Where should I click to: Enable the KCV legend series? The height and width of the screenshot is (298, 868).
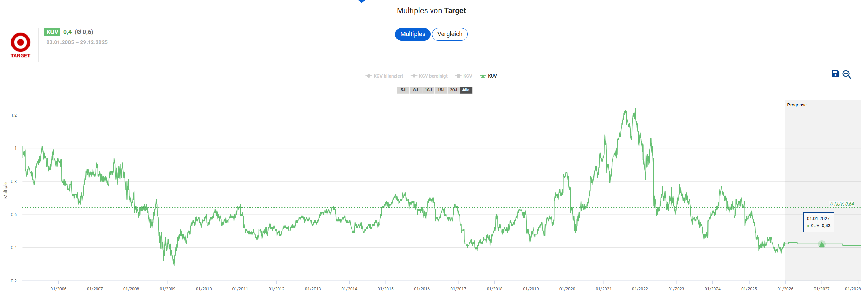pyautogui.click(x=464, y=76)
